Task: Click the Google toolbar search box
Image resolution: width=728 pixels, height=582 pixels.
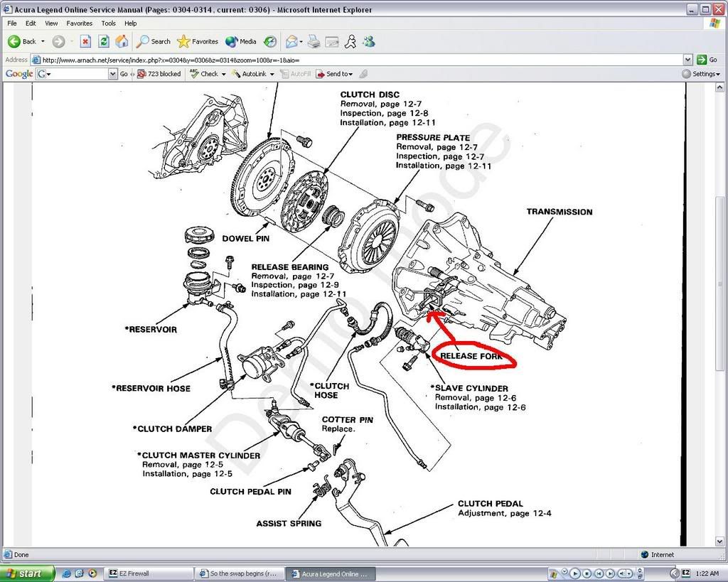Action: [x=76, y=74]
